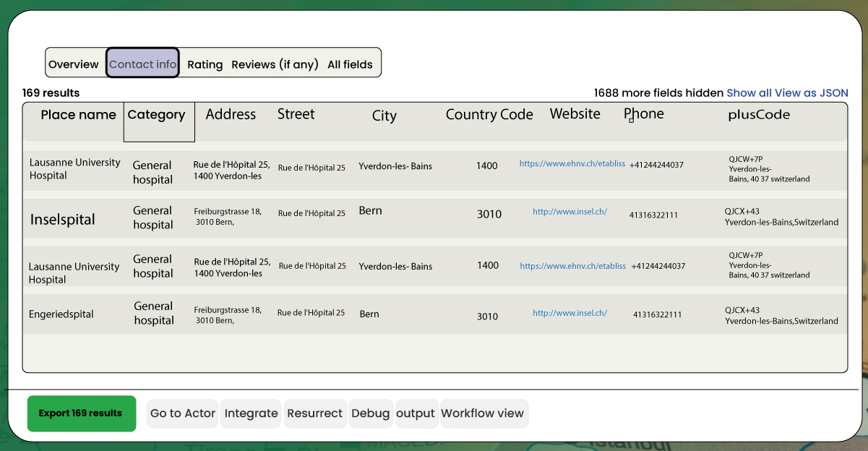Click the output button
The image size is (868, 451).
(x=416, y=413)
